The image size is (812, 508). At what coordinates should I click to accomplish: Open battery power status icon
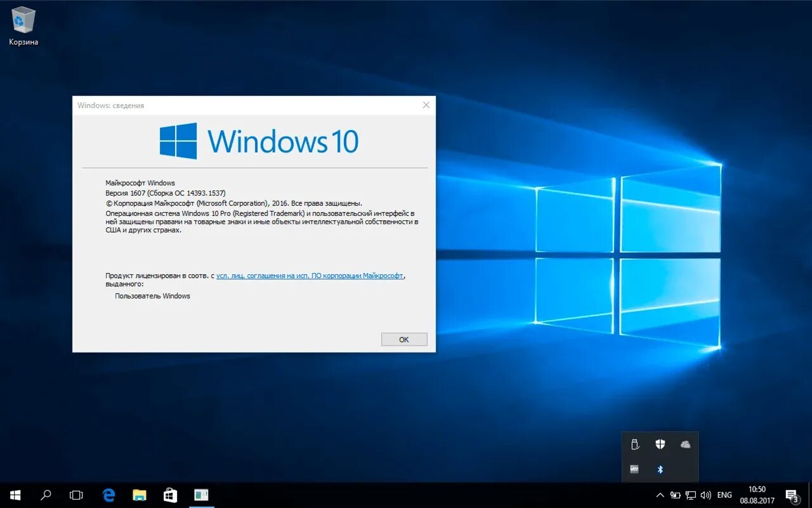tap(676, 495)
